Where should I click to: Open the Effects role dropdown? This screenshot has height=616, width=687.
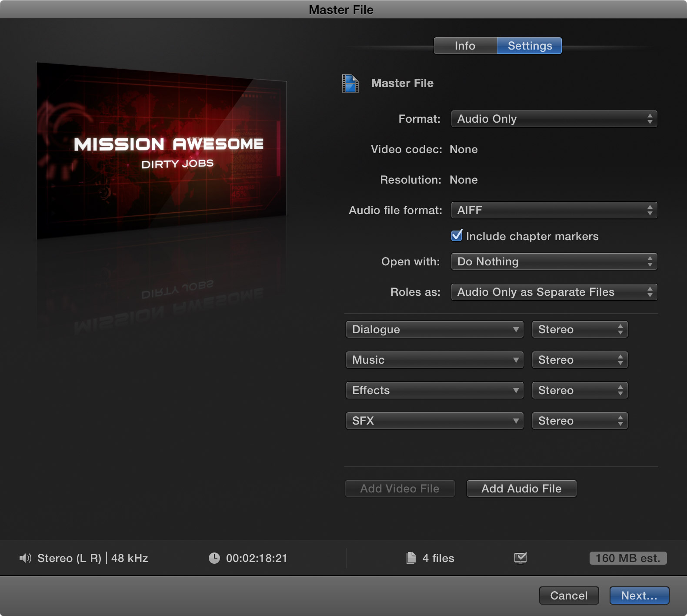(435, 390)
